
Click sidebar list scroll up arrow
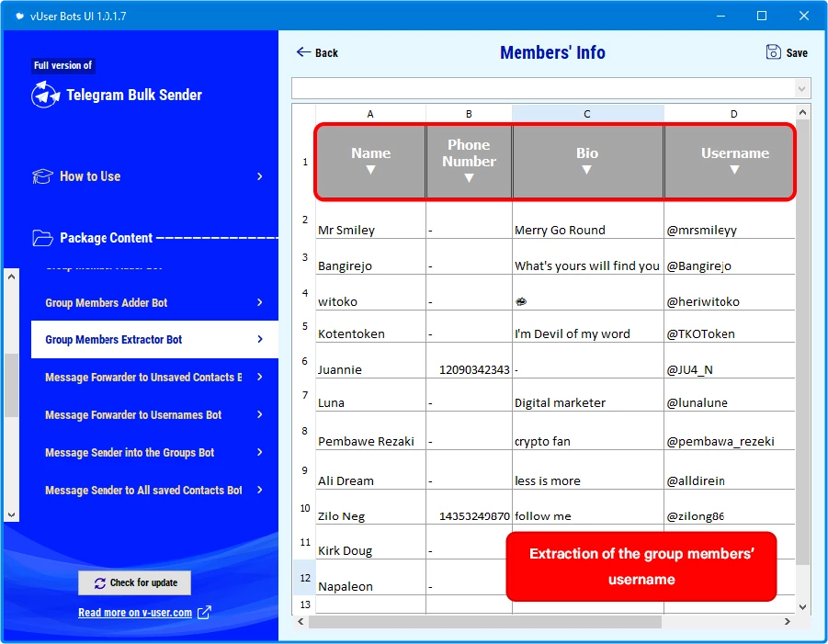tap(12, 277)
